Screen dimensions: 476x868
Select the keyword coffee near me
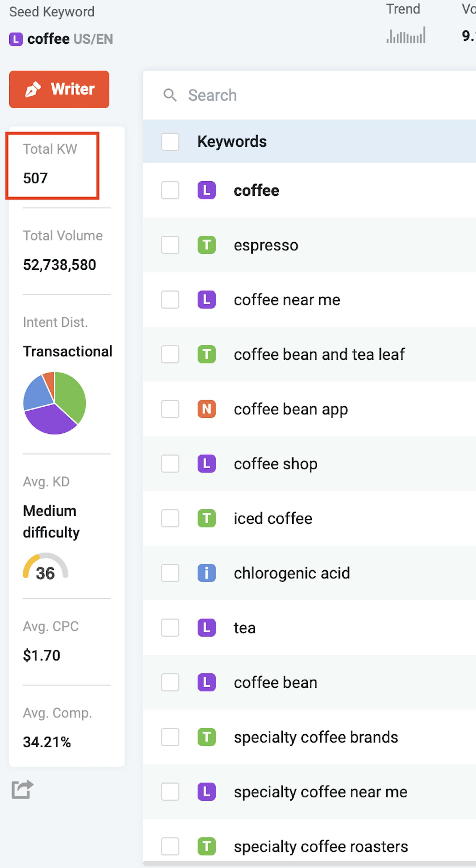point(287,300)
